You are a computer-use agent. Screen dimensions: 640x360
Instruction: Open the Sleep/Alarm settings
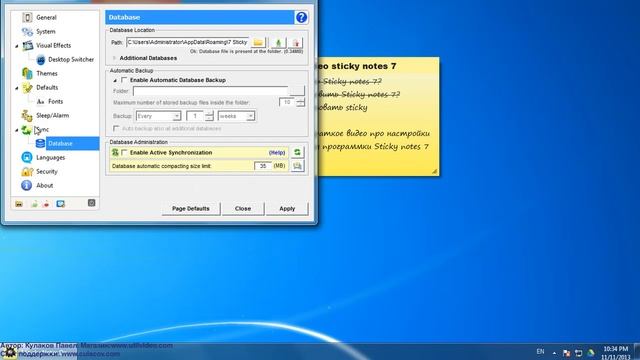[52, 116]
